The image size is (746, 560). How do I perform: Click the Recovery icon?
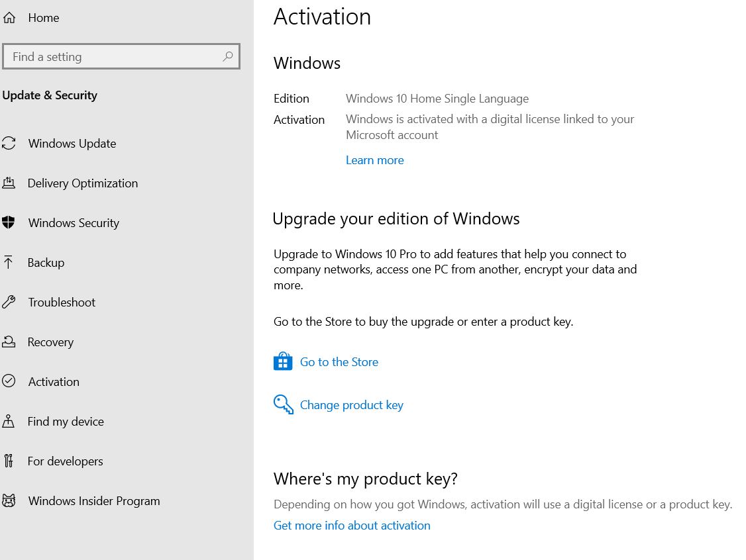click(9, 342)
